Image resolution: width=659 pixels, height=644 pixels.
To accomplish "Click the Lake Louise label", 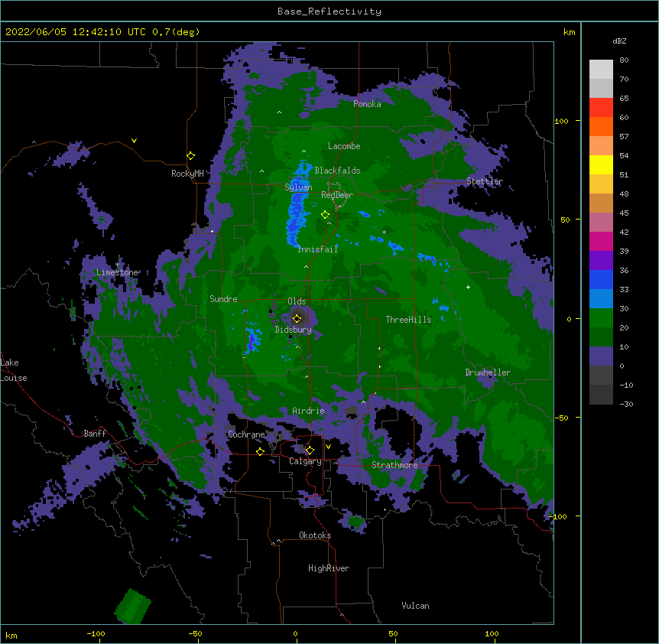I will point(14,370).
